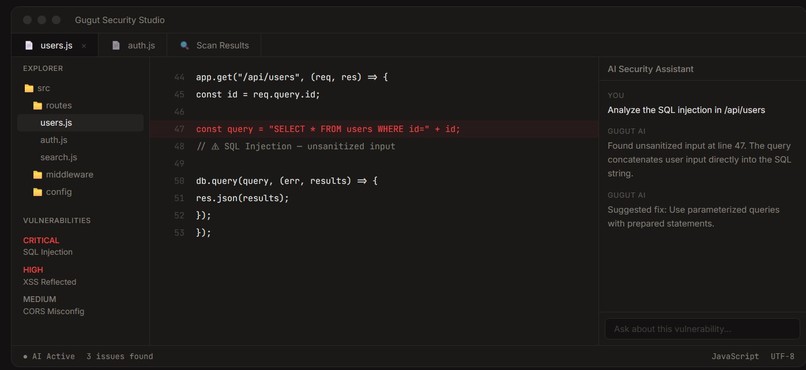The width and height of the screenshot is (806, 370).
Task: Open the Scan Results tab
Action: (214, 45)
